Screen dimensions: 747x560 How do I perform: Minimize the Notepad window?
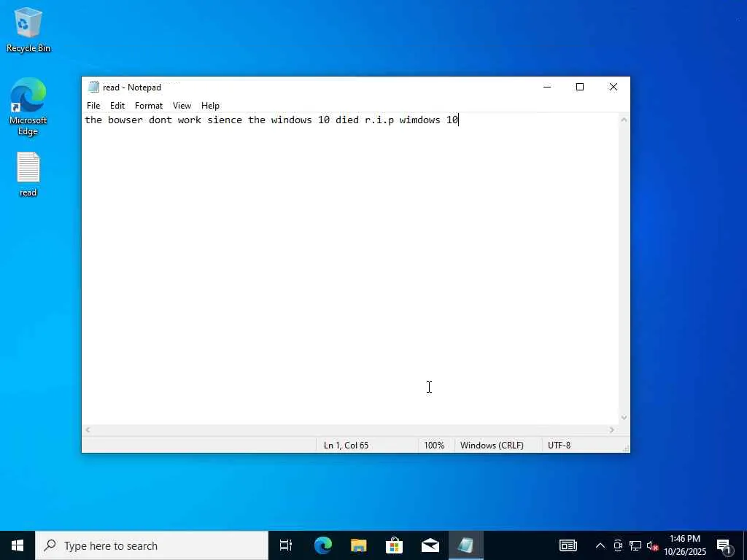547,87
